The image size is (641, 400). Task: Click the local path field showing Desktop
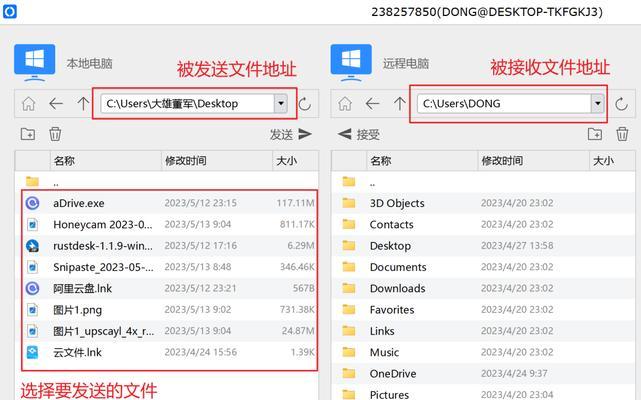click(188, 103)
